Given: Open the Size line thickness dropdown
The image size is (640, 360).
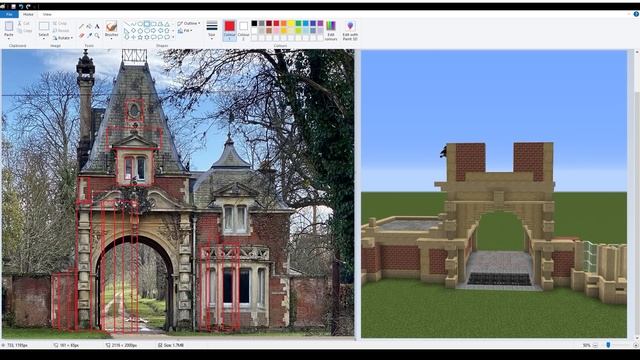Looking at the screenshot, I should [x=211, y=30].
